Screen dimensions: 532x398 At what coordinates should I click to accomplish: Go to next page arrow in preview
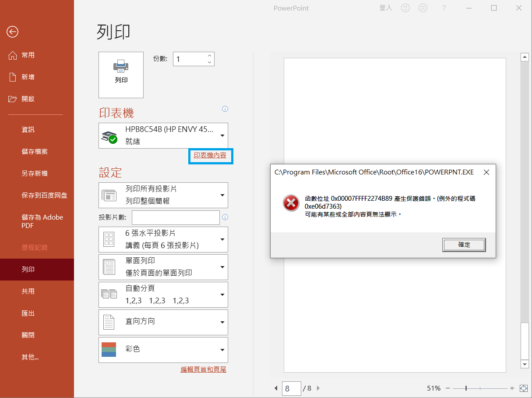318,388
